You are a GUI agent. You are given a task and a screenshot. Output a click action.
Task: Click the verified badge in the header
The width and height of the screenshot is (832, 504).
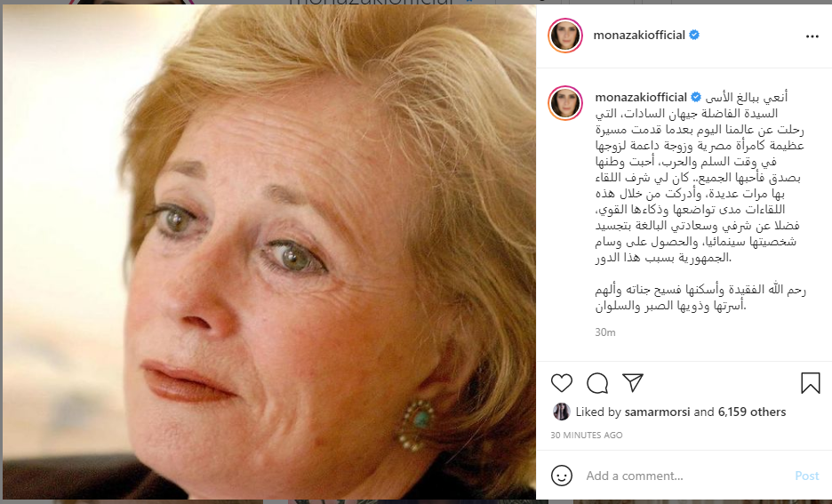(694, 35)
